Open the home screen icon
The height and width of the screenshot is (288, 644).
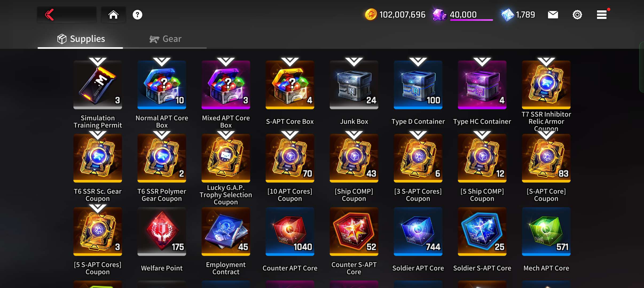pyautogui.click(x=113, y=15)
